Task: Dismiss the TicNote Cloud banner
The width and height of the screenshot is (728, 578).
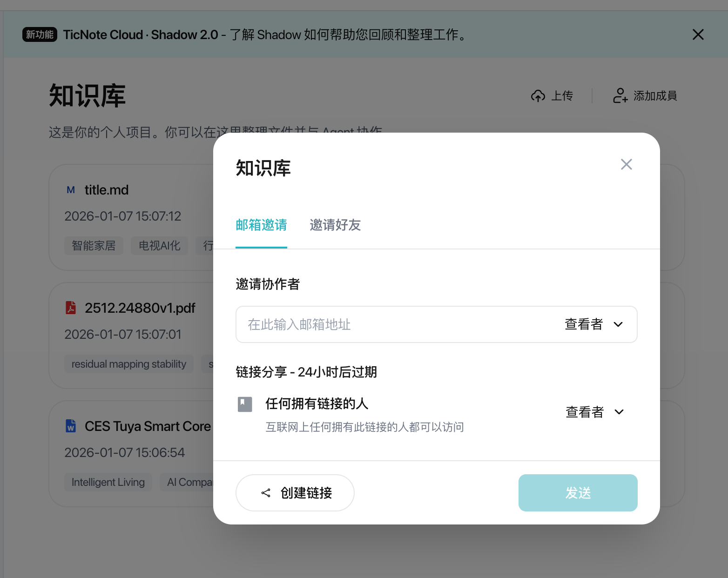Action: [x=698, y=34]
